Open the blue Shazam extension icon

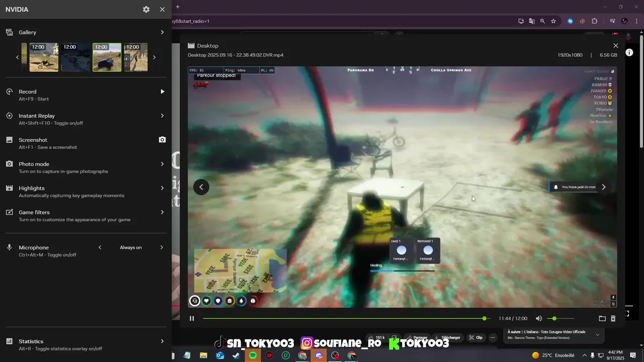tap(570, 21)
